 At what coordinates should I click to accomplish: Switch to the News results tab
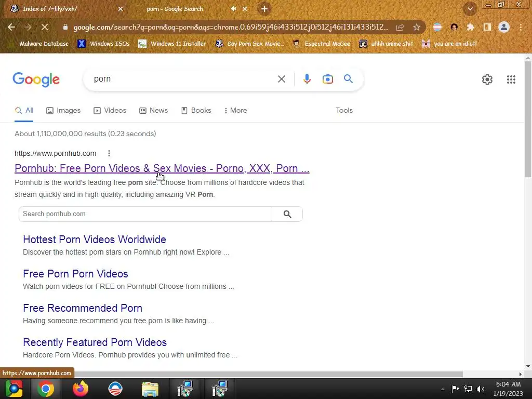(153, 111)
